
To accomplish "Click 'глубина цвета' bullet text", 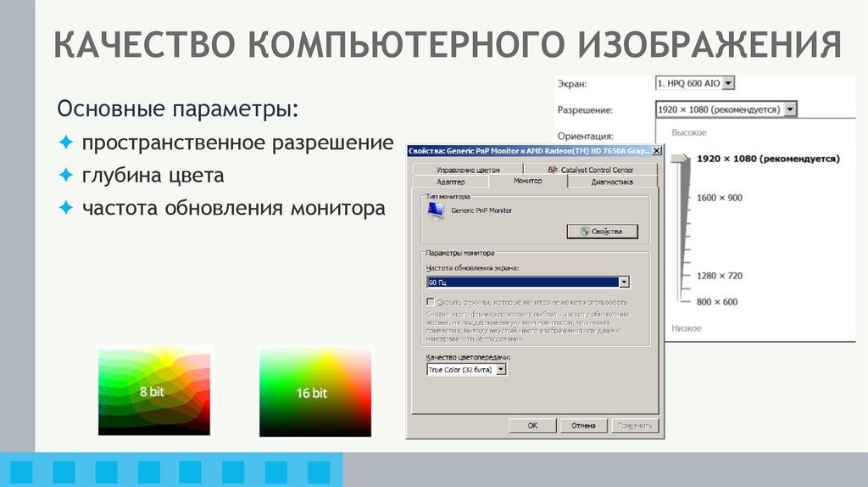I will 153,176.
